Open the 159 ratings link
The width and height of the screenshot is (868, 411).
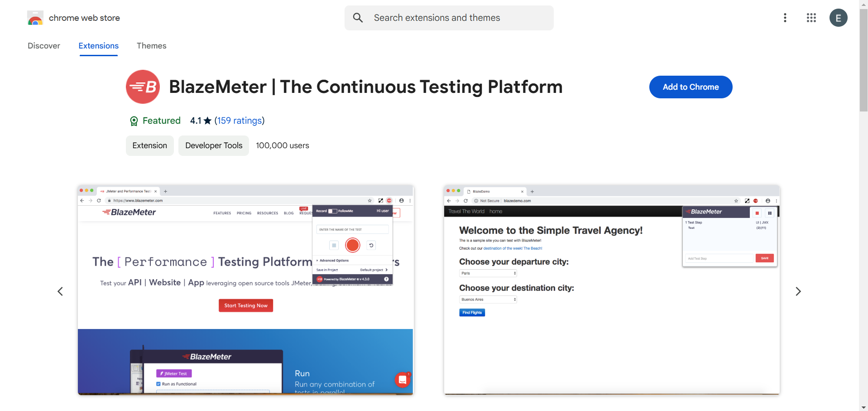240,121
